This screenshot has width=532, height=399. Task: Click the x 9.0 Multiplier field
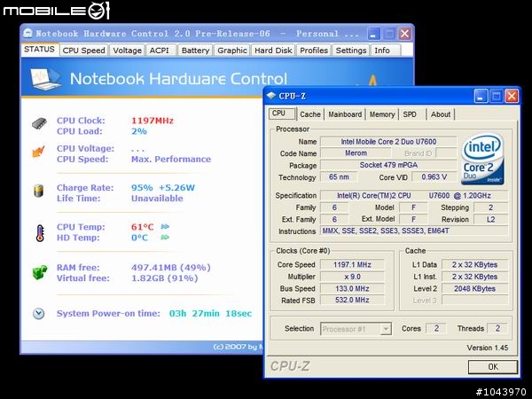point(352,277)
